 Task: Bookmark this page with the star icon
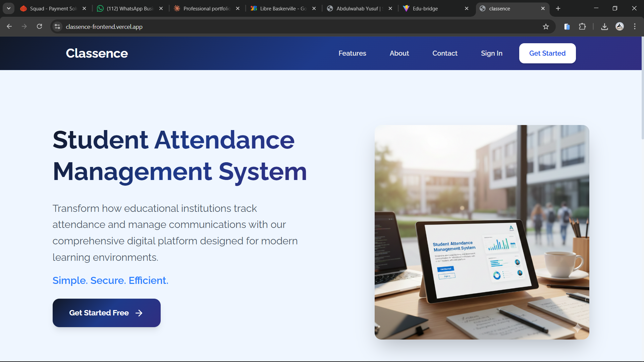546,26
